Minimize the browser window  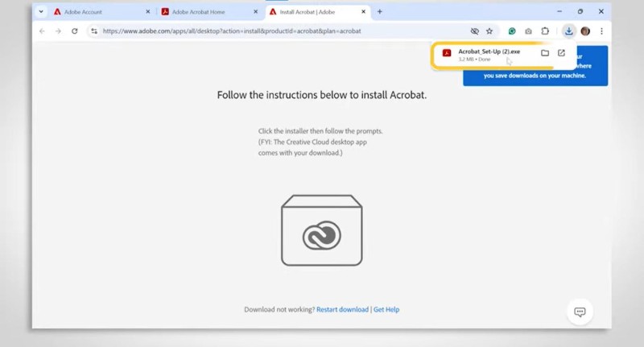coord(559,11)
